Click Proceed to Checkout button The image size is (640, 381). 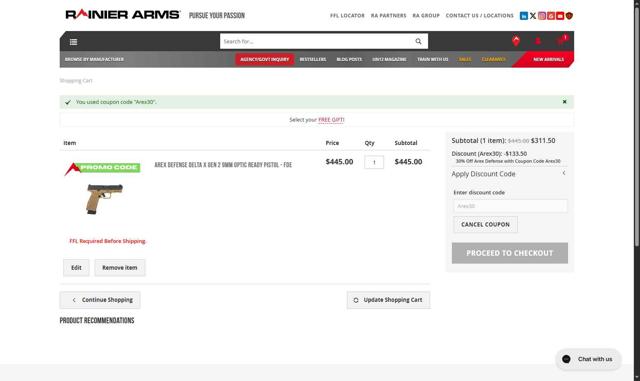tap(509, 253)
